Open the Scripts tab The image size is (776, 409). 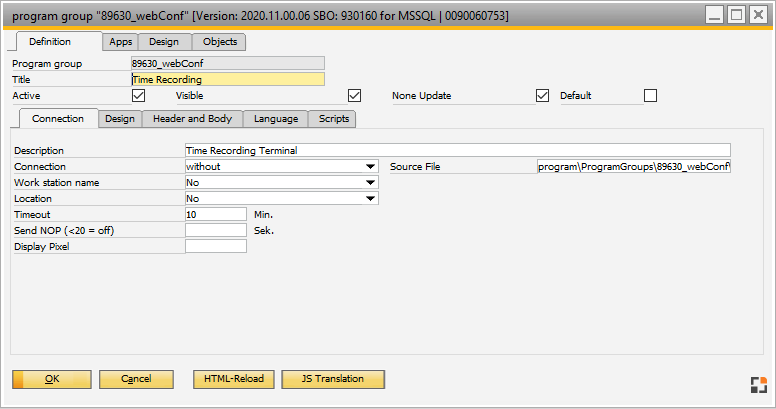pyautogui.click(x=332, y=119)
